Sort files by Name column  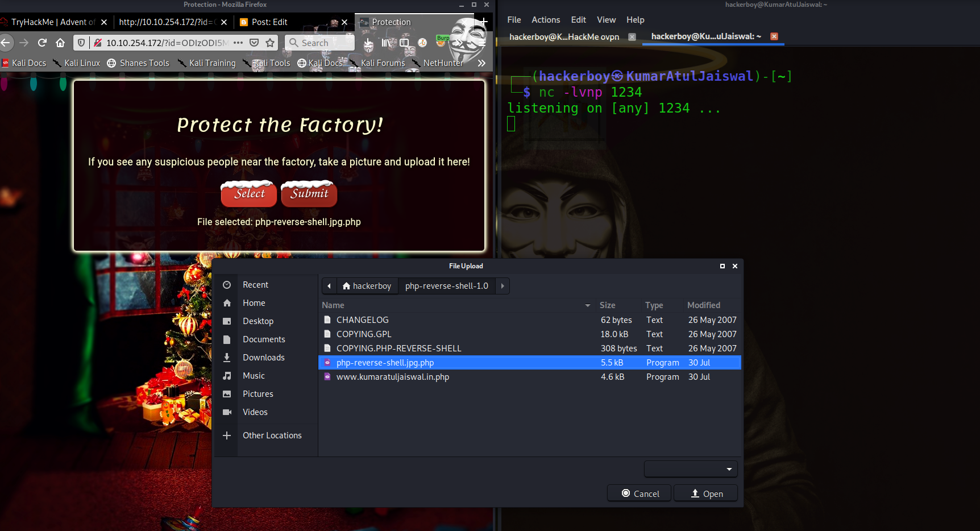pos(456,305)
